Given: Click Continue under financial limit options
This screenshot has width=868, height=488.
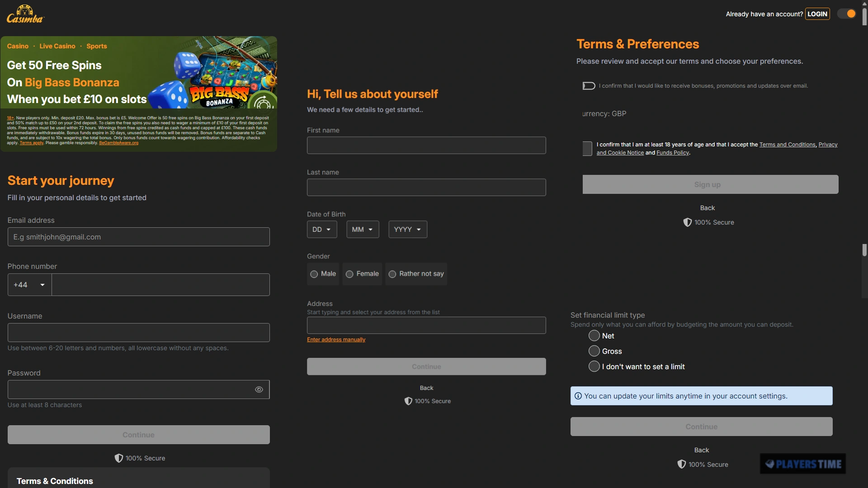Looking at the screenshot, I should point(701,427).
